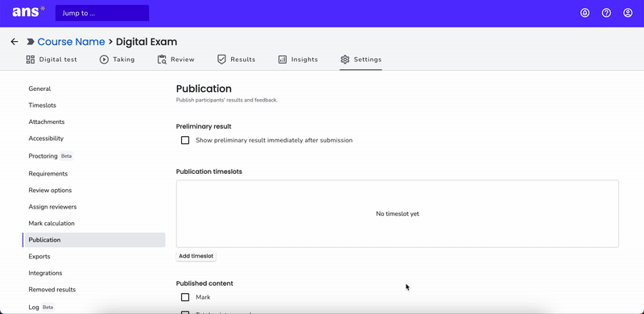Click the Publication timeslots section label

(x=209, y=171)
